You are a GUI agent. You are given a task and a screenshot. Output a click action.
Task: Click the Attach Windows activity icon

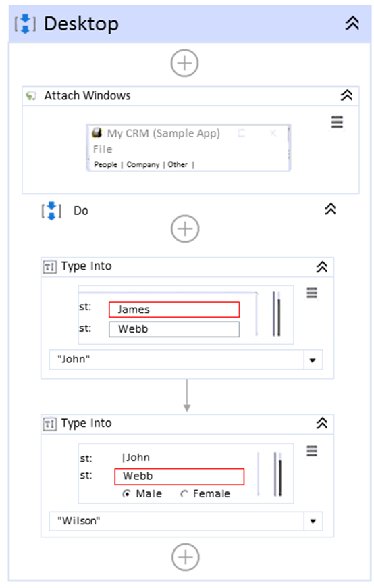click(31, 96)
